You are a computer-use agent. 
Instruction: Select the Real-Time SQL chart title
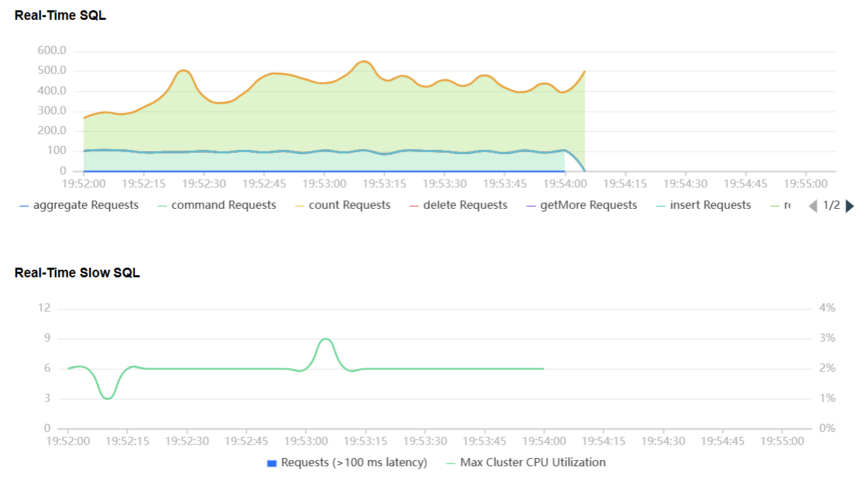tap(60, 16)
